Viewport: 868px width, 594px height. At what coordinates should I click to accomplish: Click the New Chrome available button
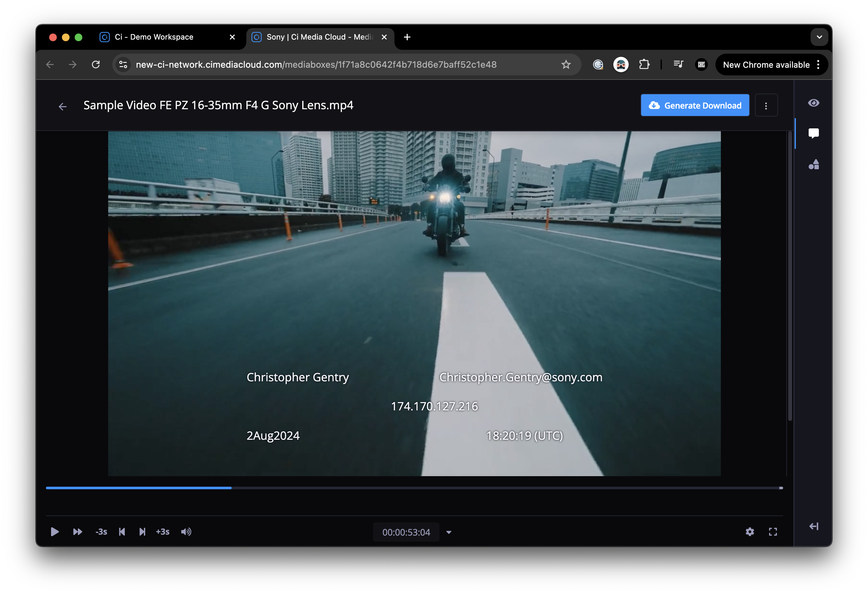(766, 64)
